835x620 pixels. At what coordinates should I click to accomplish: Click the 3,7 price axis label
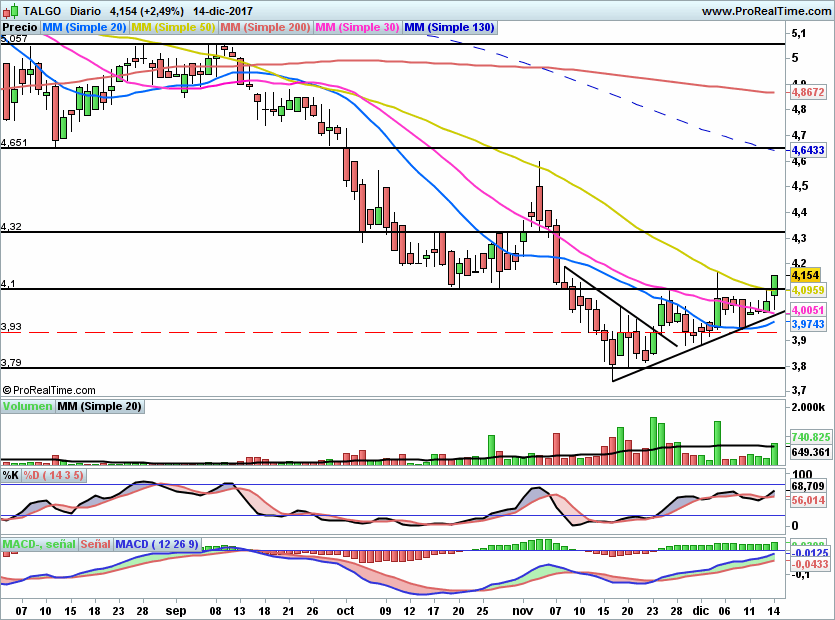[x=799, y=390]
